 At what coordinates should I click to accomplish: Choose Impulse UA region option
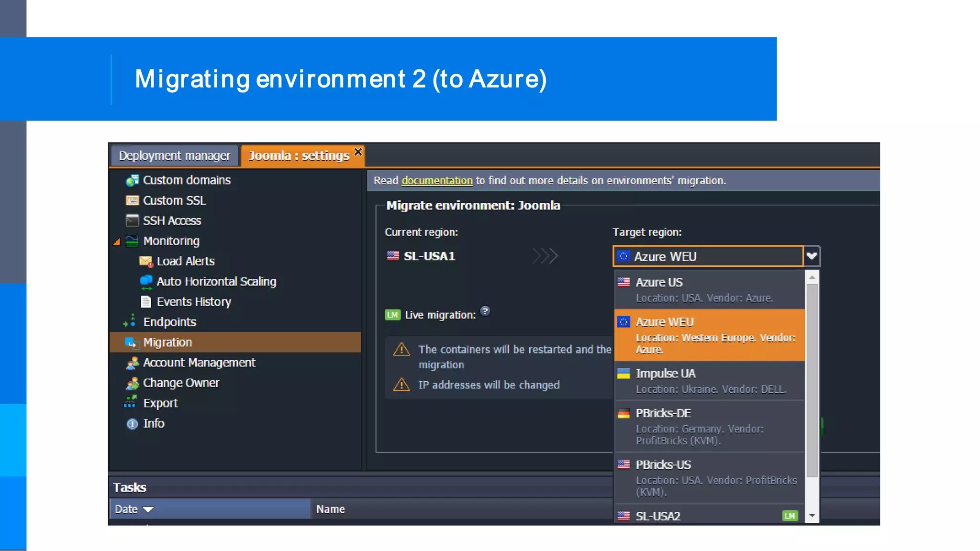pyautogui.click(x=710, y=381)
